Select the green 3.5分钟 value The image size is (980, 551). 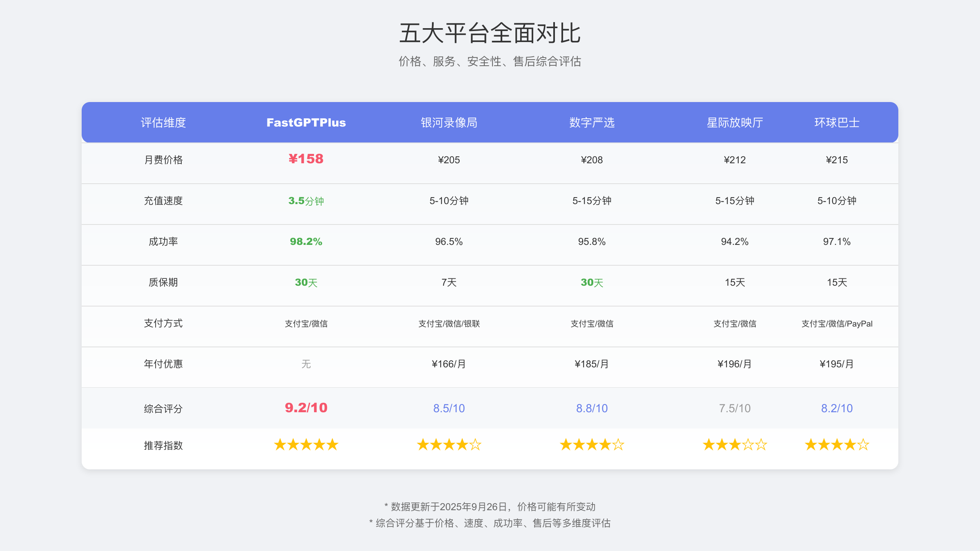[x=306, y=201]
